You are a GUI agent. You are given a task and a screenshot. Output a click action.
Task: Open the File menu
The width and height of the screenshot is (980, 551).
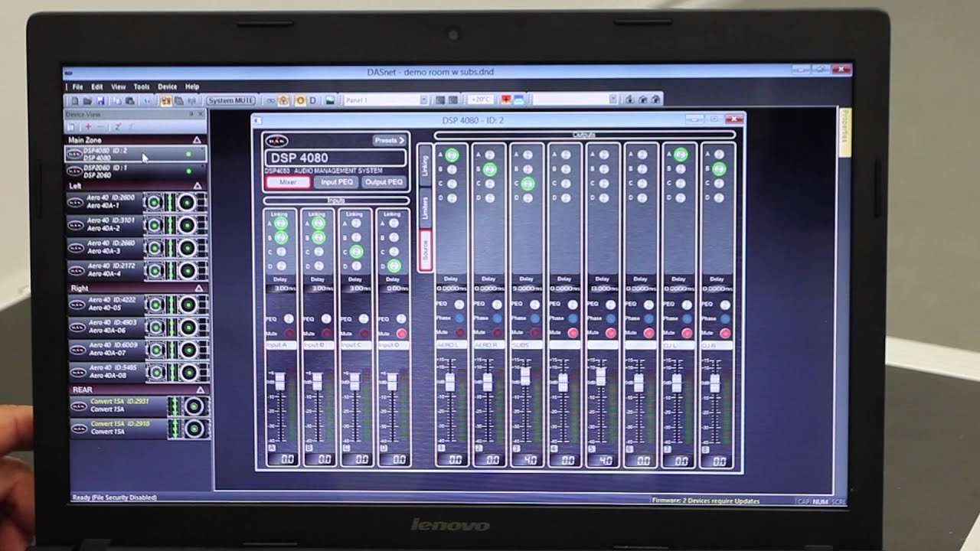pos(77,86)
